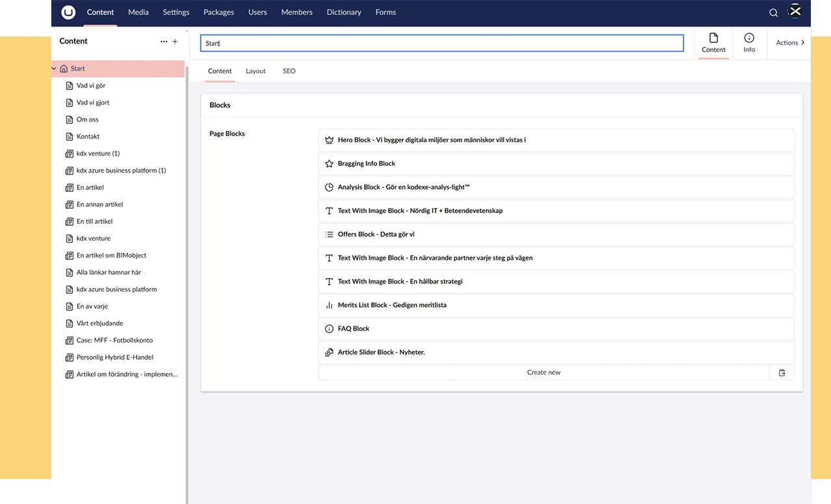The image size is (831, 504).
Task: Select the Content tab below the name field
Action: point(220,71)
